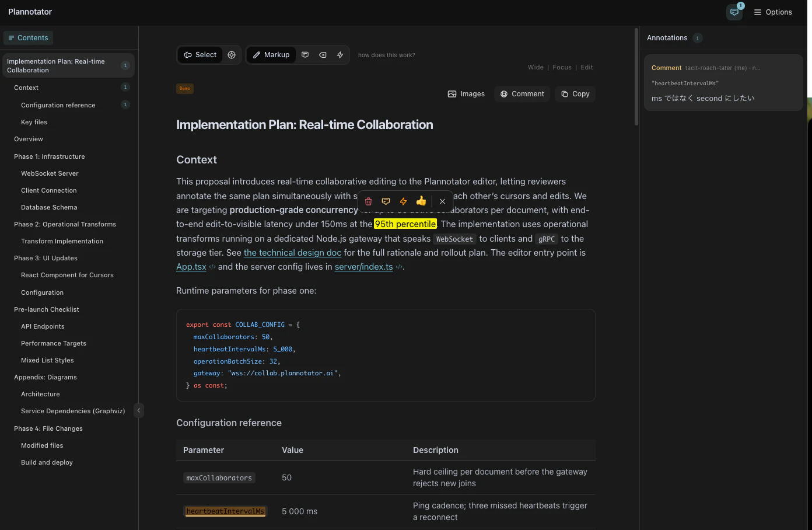Open the server/index.ts link
The image size is (812, 530).
pos(364,267)
